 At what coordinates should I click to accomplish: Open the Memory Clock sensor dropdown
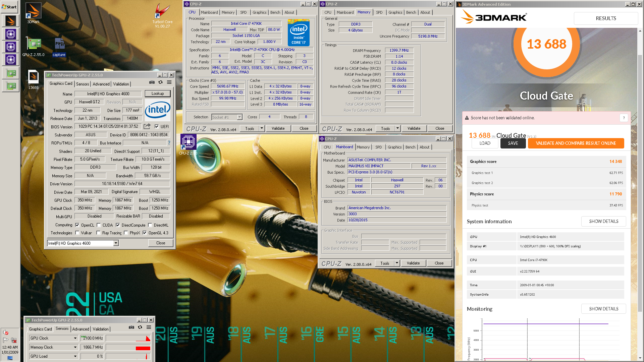point(54,347)
